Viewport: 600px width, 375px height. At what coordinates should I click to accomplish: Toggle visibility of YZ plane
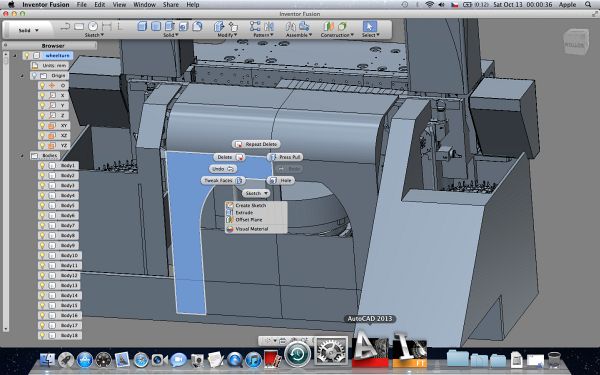click(x=42, y=145)
